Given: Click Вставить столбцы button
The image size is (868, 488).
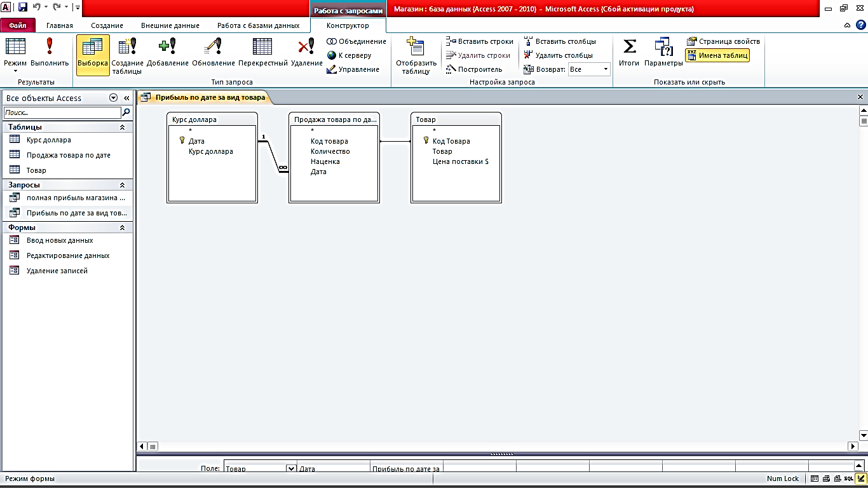Looking at the screenshot, I should tap(560, 41).
